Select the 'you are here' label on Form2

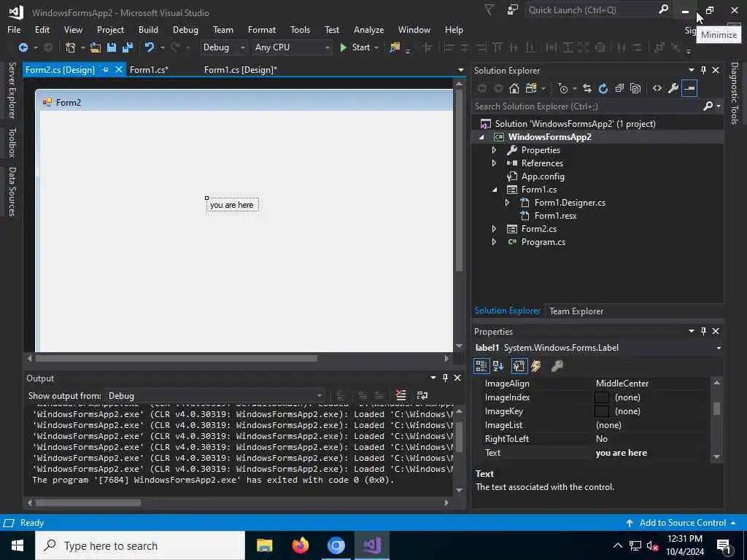232,205
